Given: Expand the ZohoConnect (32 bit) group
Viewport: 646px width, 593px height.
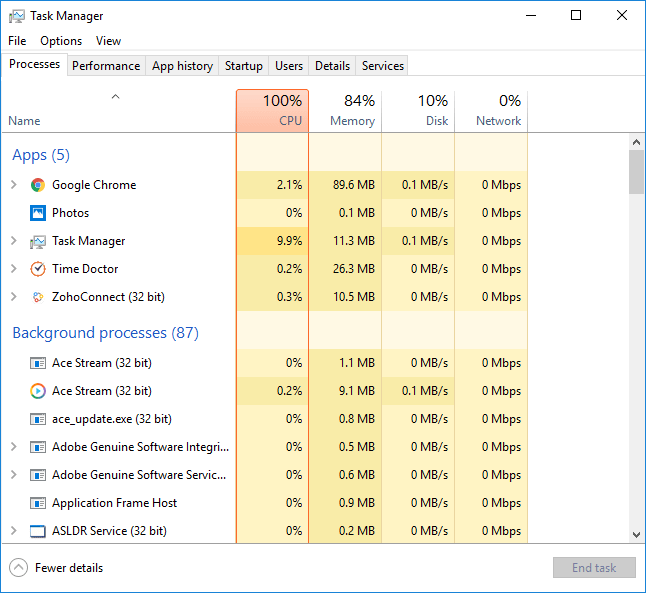Looking at the screenshot, I should pos(14,297).
